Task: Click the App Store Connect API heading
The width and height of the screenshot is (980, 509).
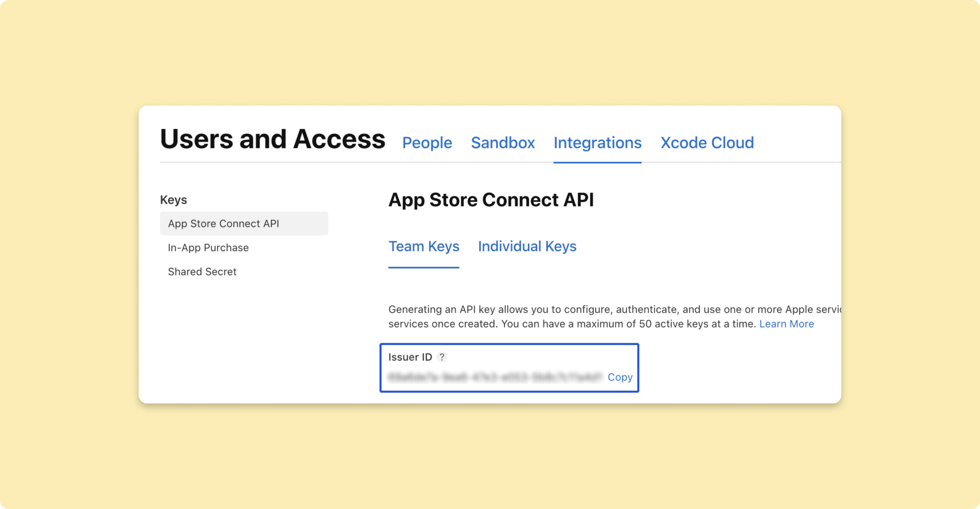Action: tap(491, 200)
